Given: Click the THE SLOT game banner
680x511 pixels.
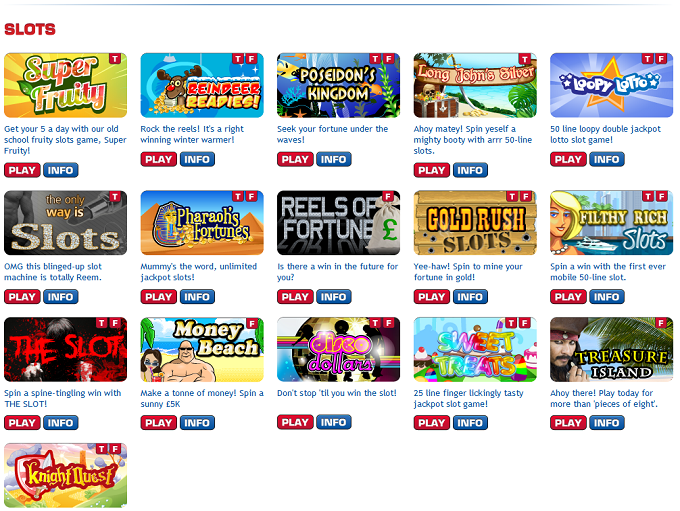Looking at the screenshot, I should click(x=65, y=350).
